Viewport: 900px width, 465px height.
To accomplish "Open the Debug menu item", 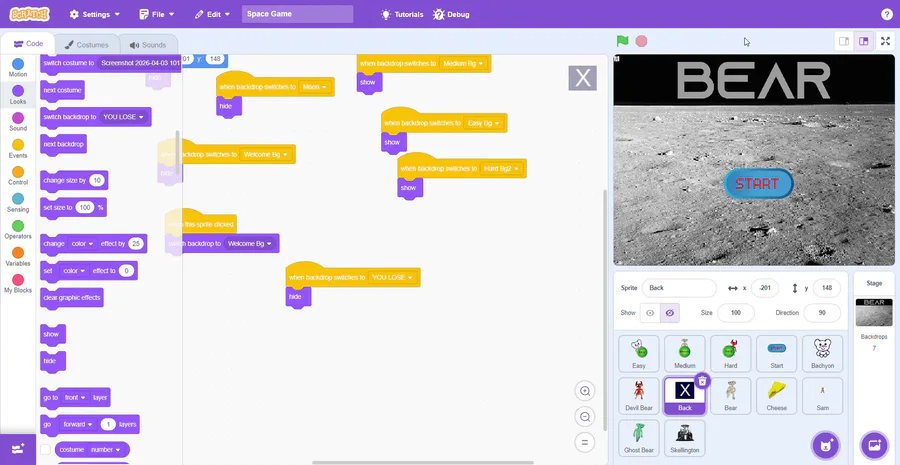I will [452, 14].
